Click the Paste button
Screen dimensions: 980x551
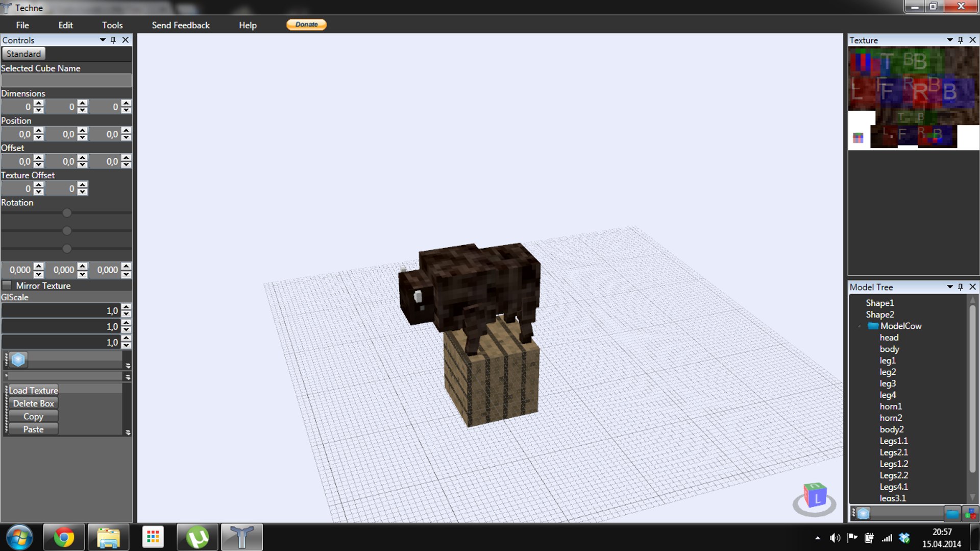[33, 429]
